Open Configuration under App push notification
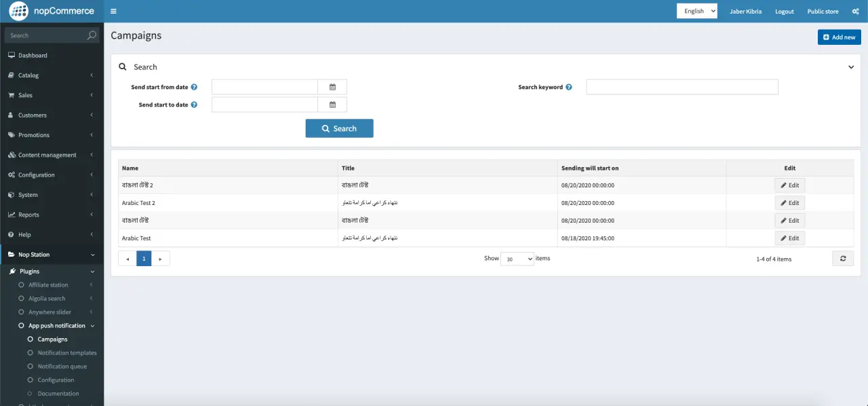 (x=56, y=380)
